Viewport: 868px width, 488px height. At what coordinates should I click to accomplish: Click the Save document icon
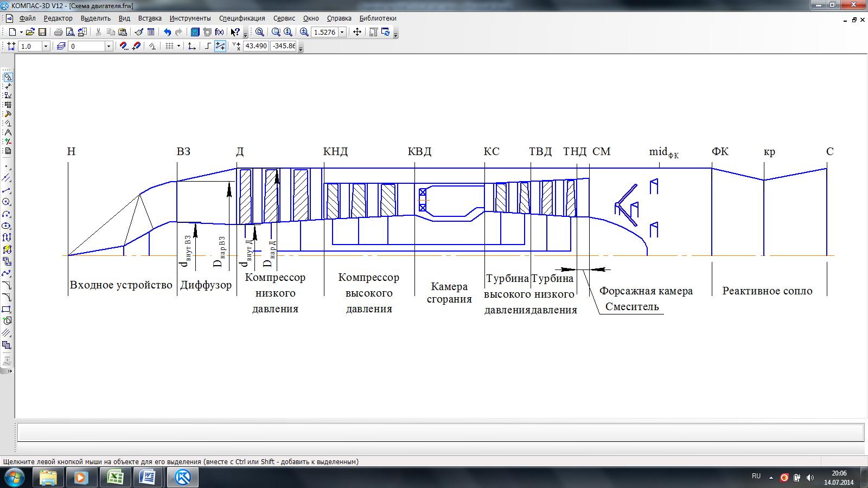42,32
